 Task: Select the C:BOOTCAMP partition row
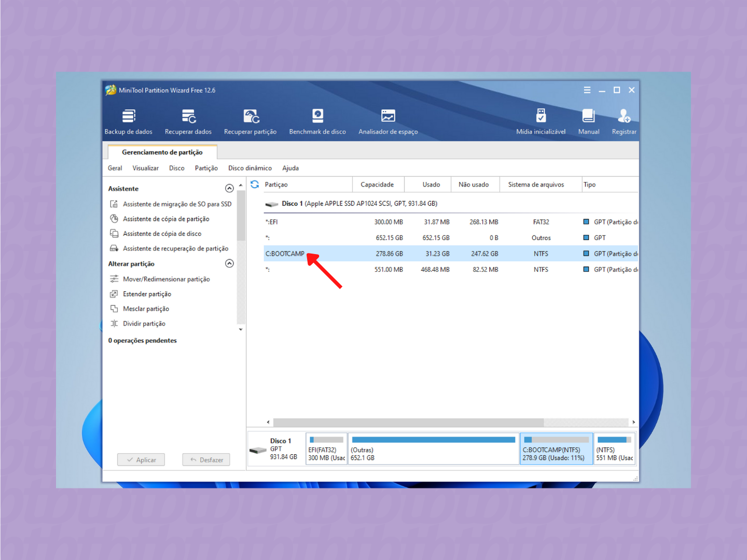[x=451, y=254]
